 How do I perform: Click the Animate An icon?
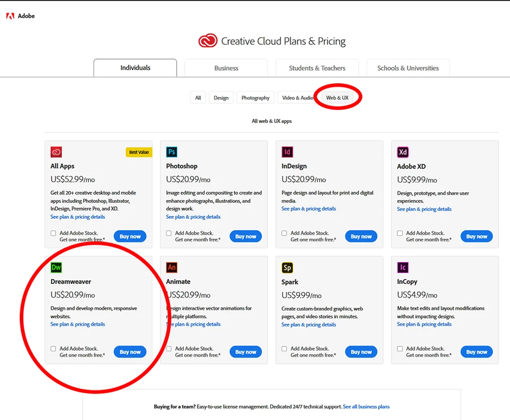[x=172, y=268]
